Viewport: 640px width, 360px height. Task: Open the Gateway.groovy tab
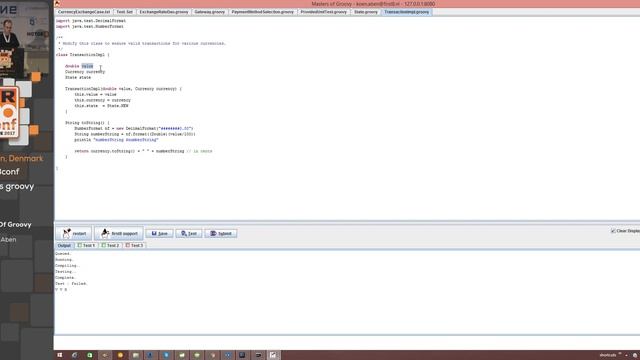[209, 12]
